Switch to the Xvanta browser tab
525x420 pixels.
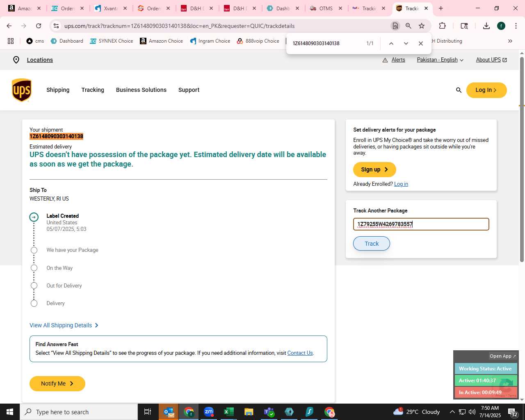pyautogui.click(x=111, y=8)
